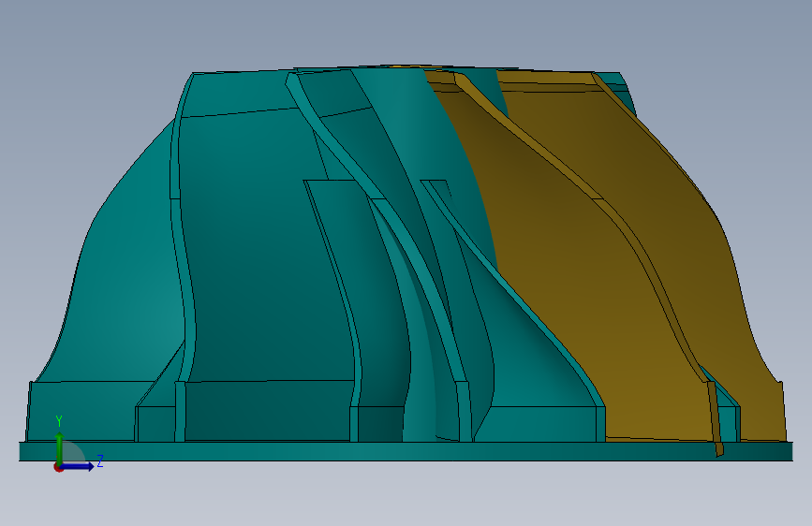The height and width of the screenshot is (526, 812).
Task: Select the red origin ball of the triad
Action: 58,467
